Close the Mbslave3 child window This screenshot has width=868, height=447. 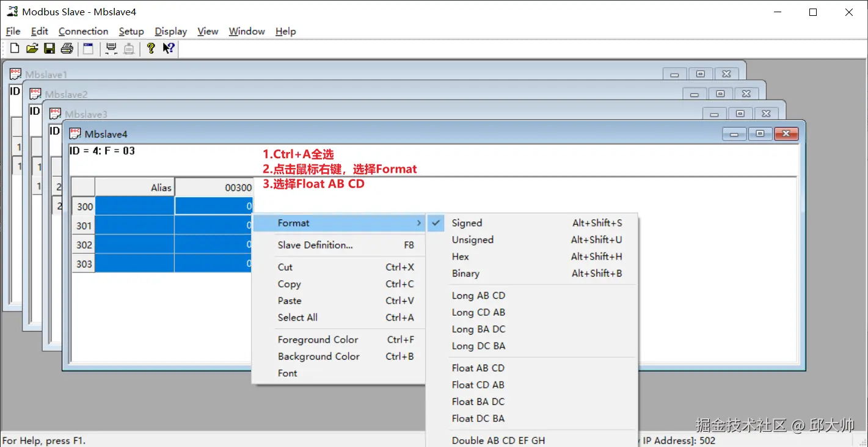(x=766, y=114)
